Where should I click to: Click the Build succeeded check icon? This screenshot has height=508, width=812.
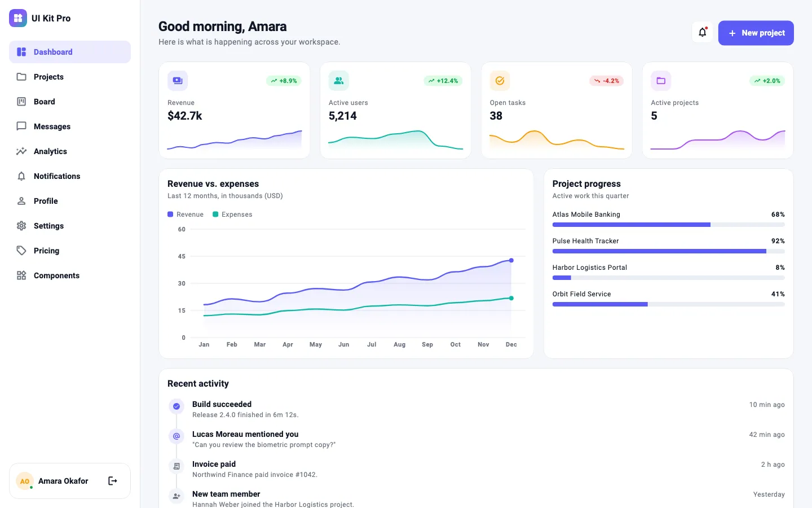(176, 406)
